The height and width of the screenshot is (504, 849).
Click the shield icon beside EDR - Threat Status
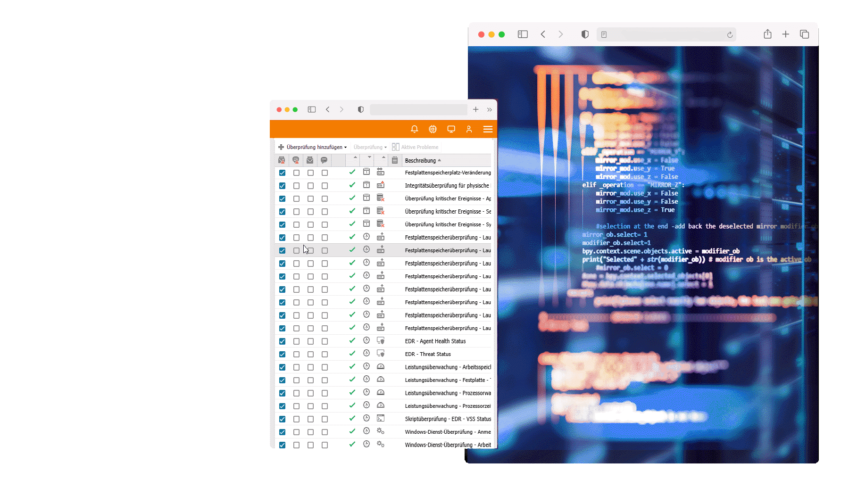pos(381,354)
